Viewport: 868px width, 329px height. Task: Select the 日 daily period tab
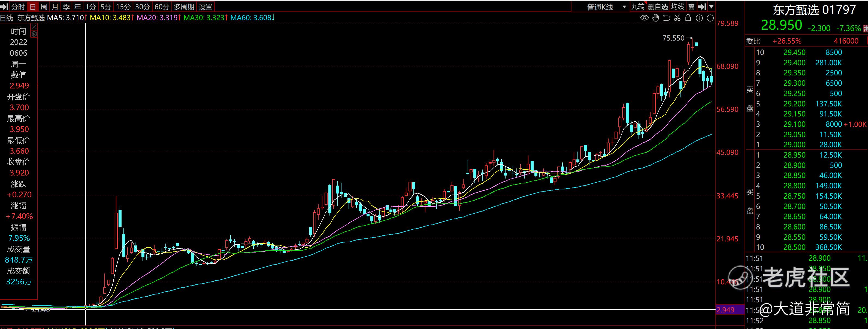point(33,7)
